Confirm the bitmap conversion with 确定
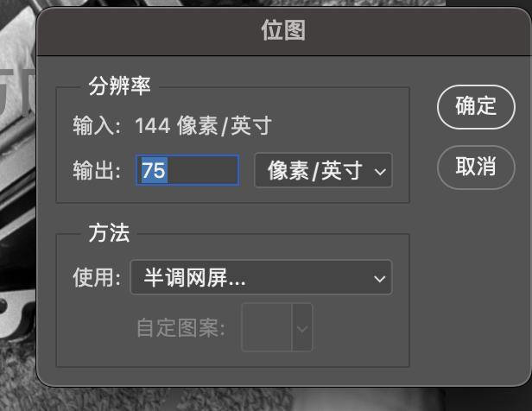This screenshot has height=411, width=532. [x=476, y=107]
